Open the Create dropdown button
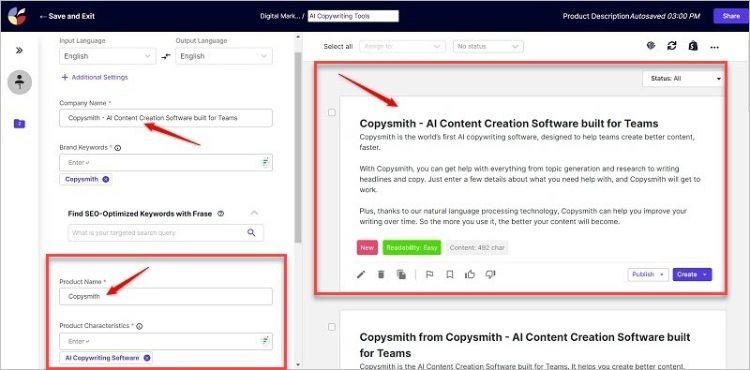The width and height of the screenshot is (750, 370). 692,274
